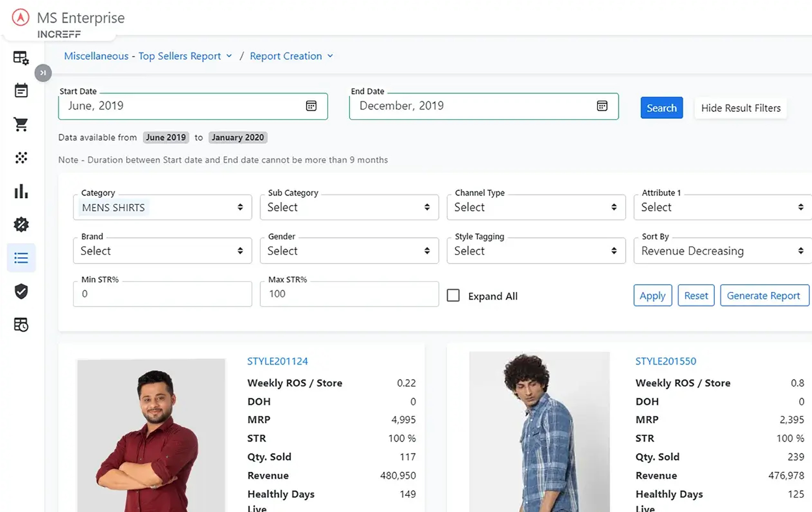812x512 pixels.
Task: Open Miscellaneous - Top Sellers Report menu
Action: click(x=148, y=56)
